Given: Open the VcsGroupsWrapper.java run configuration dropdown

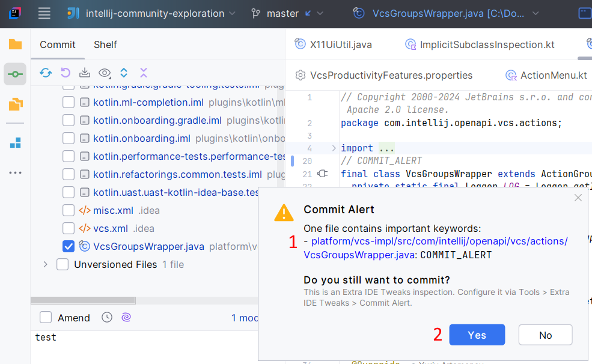Looking at the screenshot, I should point(445,14).
